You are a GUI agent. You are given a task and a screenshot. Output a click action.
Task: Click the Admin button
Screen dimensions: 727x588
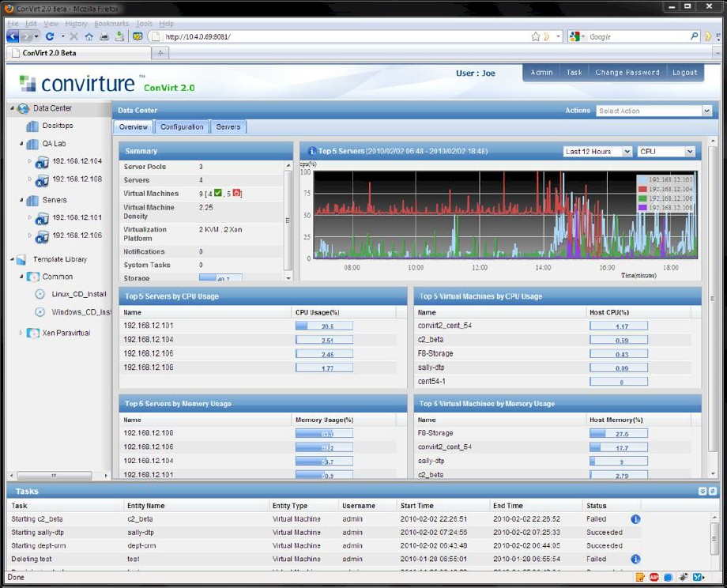tap(541, 73)
